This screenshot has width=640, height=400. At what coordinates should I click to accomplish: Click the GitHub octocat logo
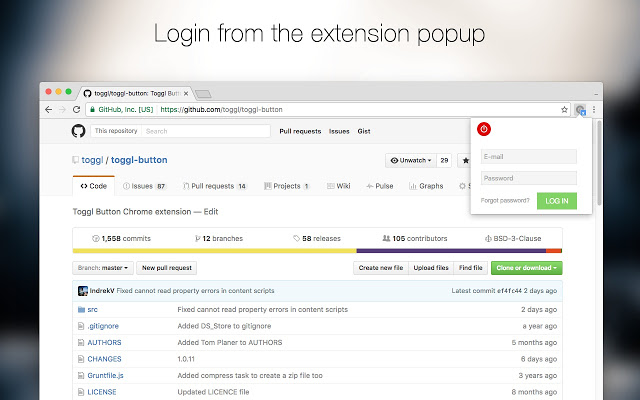point(78,131)
